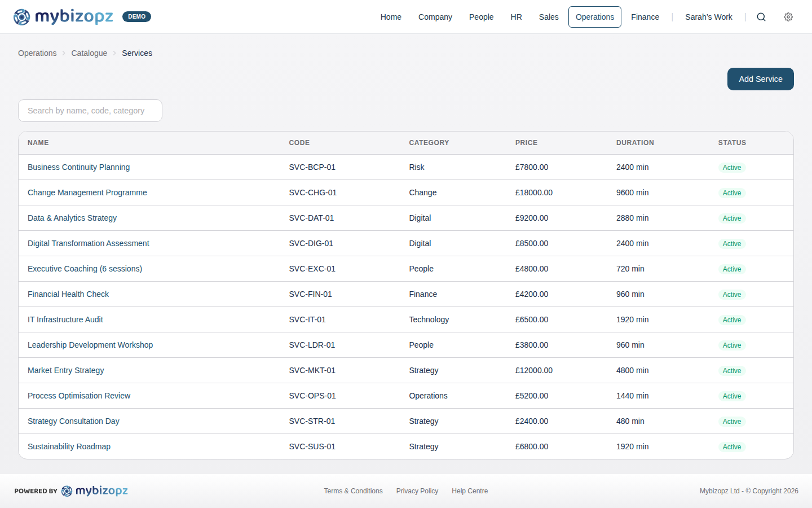
Task: Click the Technology category cell
Action: 429,319
